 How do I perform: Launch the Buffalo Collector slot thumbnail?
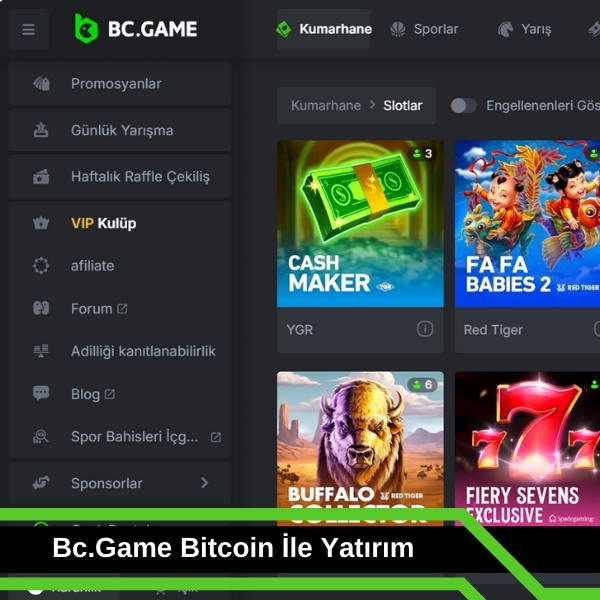point(360,448)
